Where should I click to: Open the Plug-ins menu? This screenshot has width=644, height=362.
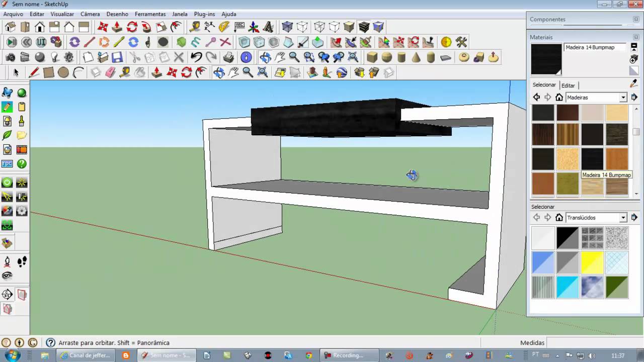[204, 14]
